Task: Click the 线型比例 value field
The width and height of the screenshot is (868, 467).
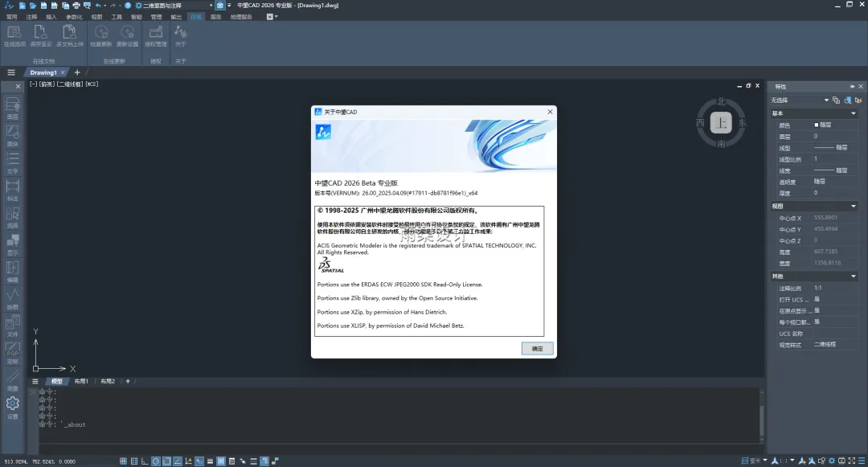Action: click(834, 159)
